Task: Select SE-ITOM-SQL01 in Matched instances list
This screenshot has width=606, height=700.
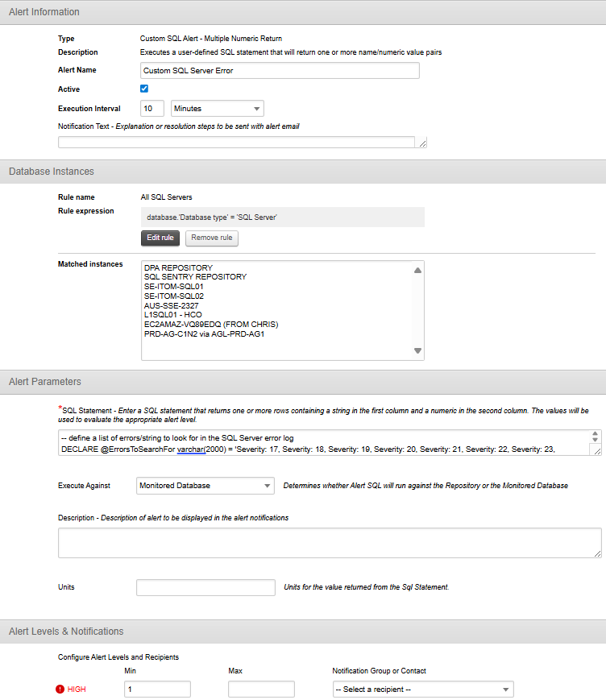Action: tap(174, 286)
